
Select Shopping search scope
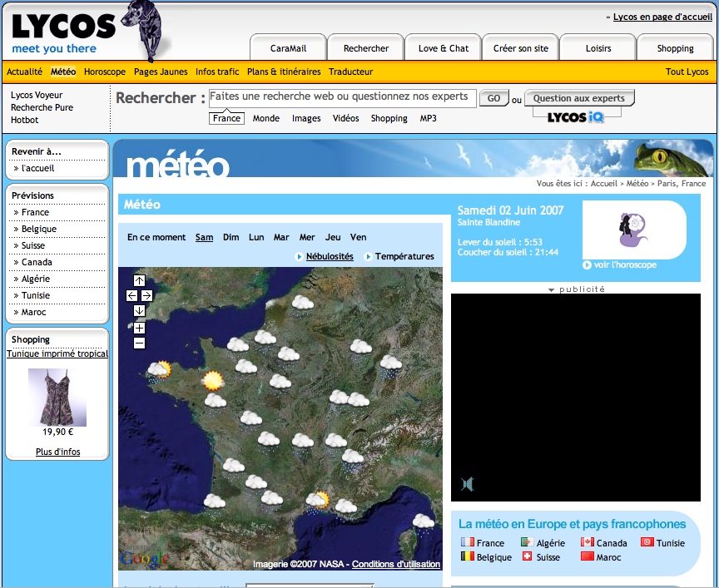pos(389,118)
